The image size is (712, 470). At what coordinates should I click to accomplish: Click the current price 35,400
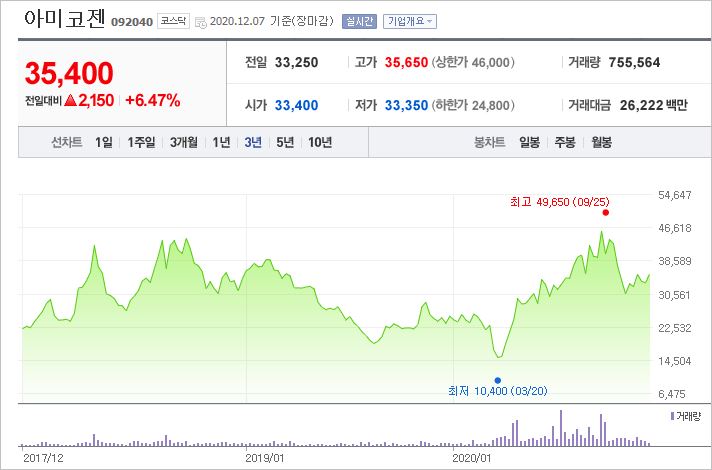(x=69, y=73)
